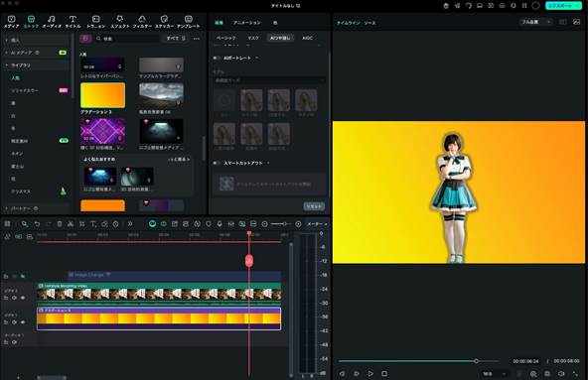Image resolution: width=588 pixels, height=380 pixels.
Task: Switch to the Mask (マスク) sub-tab
Action: (x=253, y=38)
